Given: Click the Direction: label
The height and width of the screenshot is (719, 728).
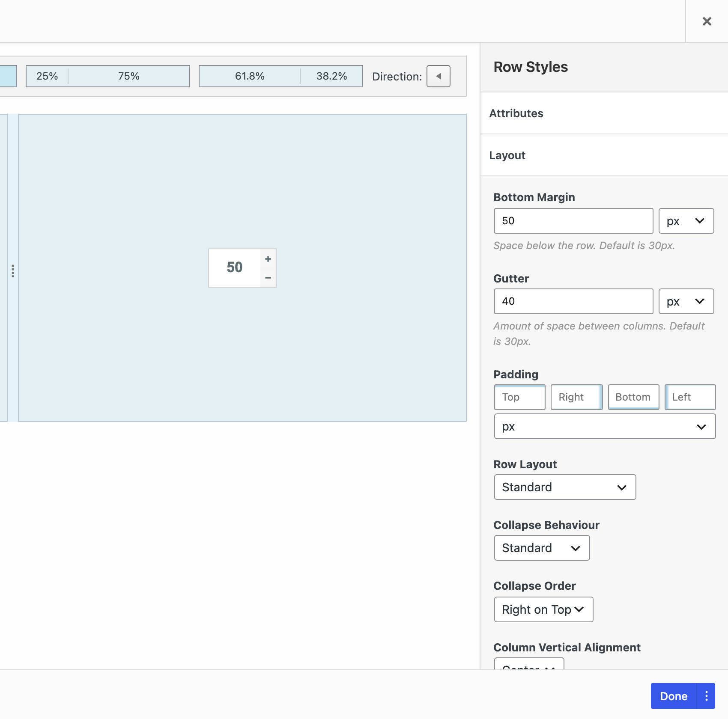Looking at the screenshot, I should 397,77.
